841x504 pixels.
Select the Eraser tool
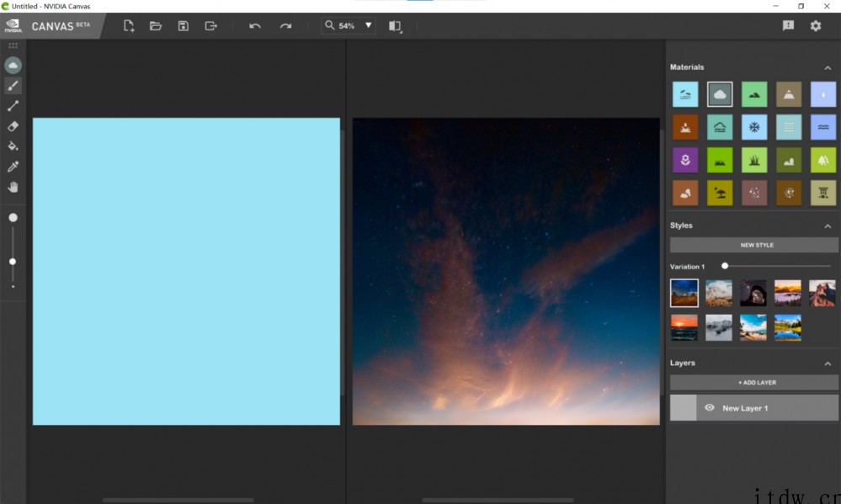(x=13, y=126)
